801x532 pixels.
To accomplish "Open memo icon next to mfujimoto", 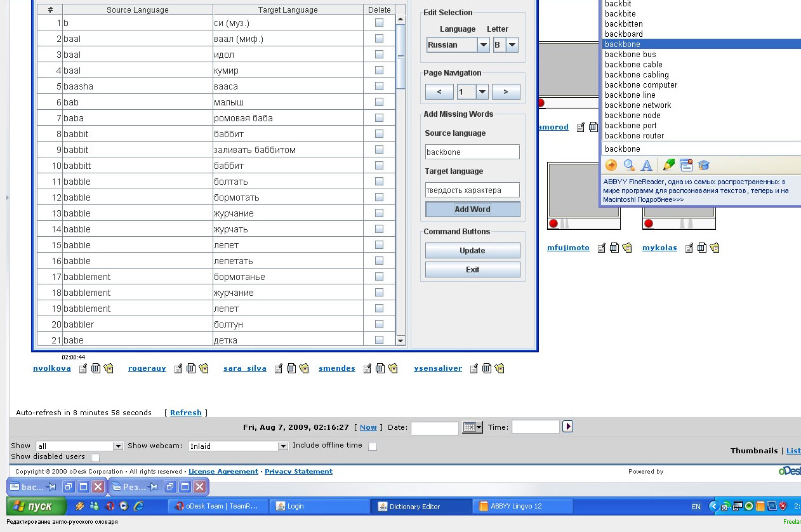I will (x=602, y=248).
